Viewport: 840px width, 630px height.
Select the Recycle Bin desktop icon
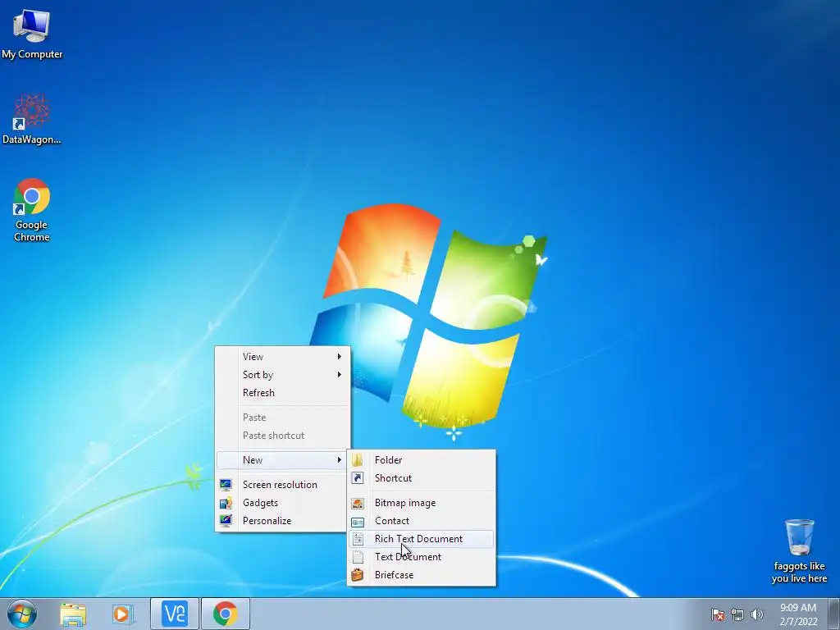click(799, 551)
